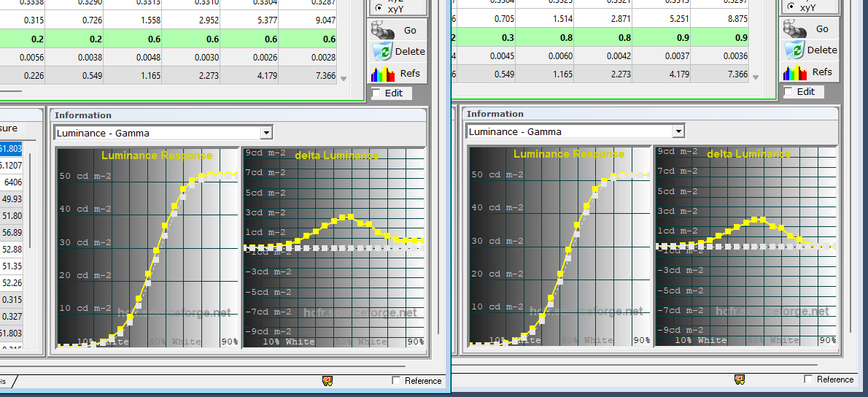Click value 0.327 in left measure list

point(12,317)
